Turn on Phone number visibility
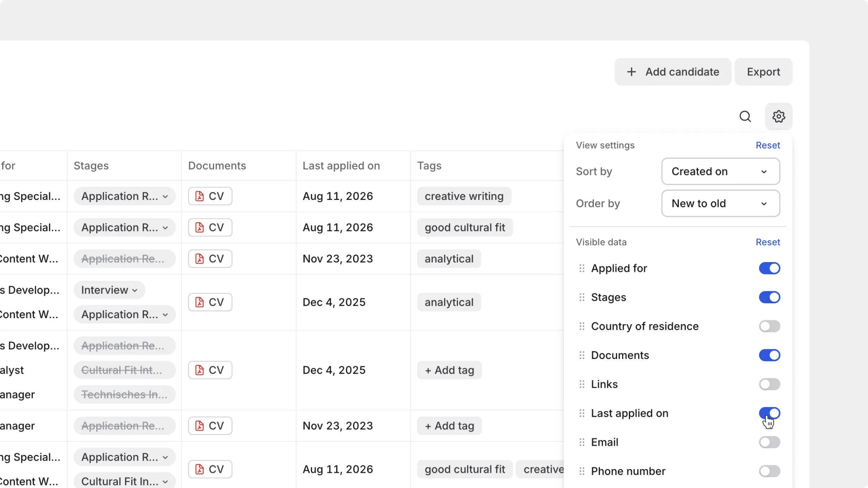Viewport: 868px width, 488px height. click(769, 471)
